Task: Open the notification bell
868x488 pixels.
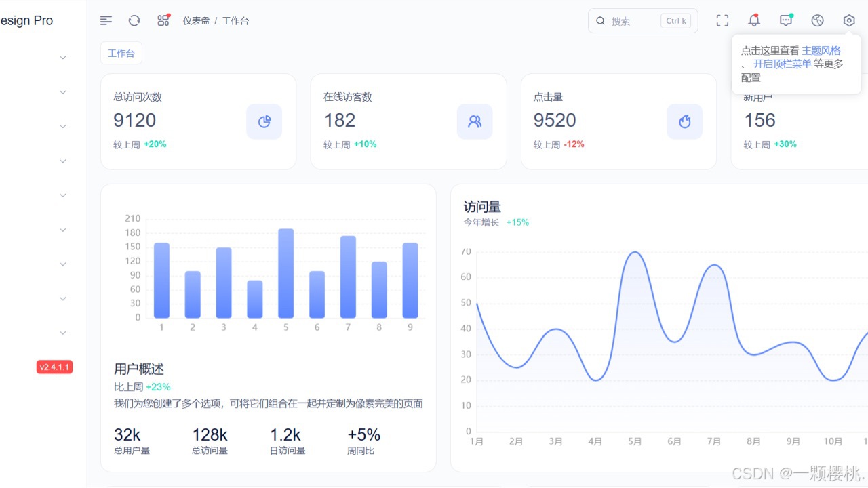Action: [754, 20]
